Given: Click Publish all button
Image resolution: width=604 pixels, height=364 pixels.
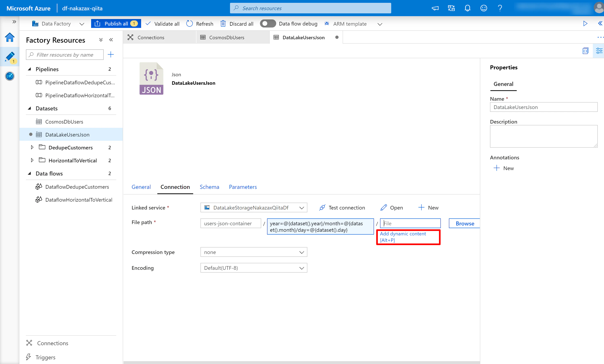Looking at the screenshot, I should [x=116, y=23].
